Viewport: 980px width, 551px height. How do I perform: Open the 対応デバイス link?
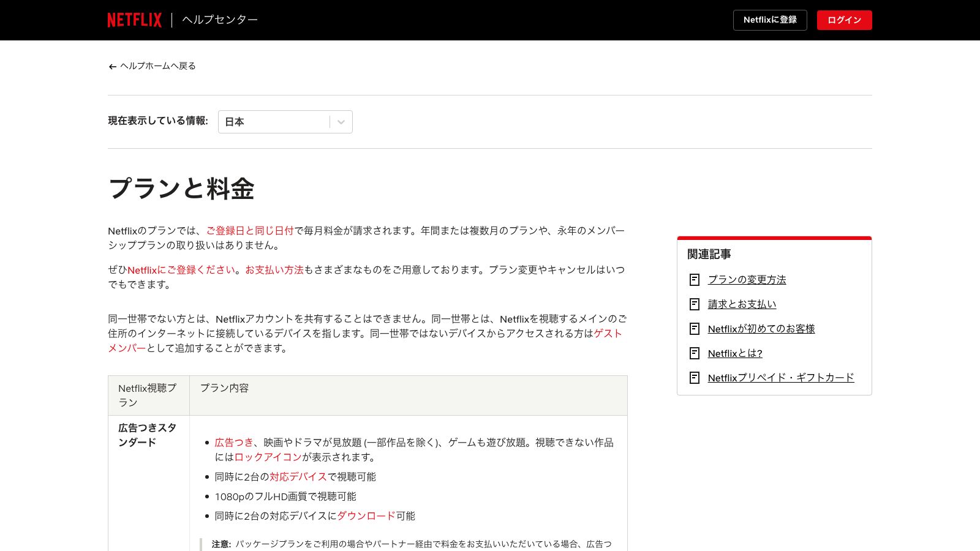[298, 477]
